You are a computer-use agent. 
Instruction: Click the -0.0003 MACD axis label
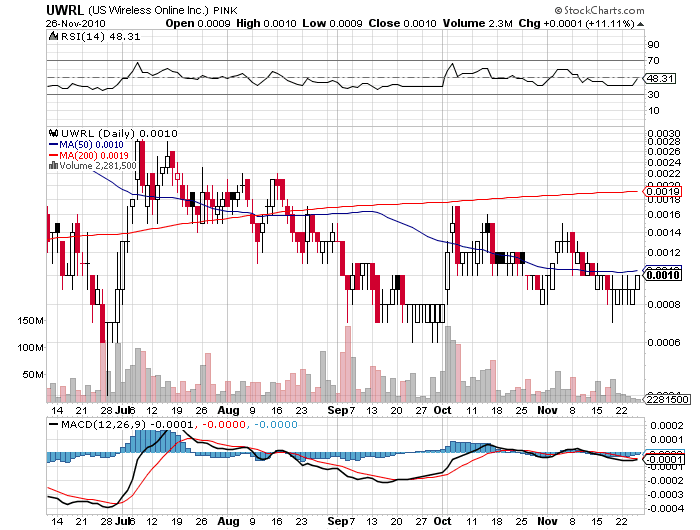(x=665, y=495)
